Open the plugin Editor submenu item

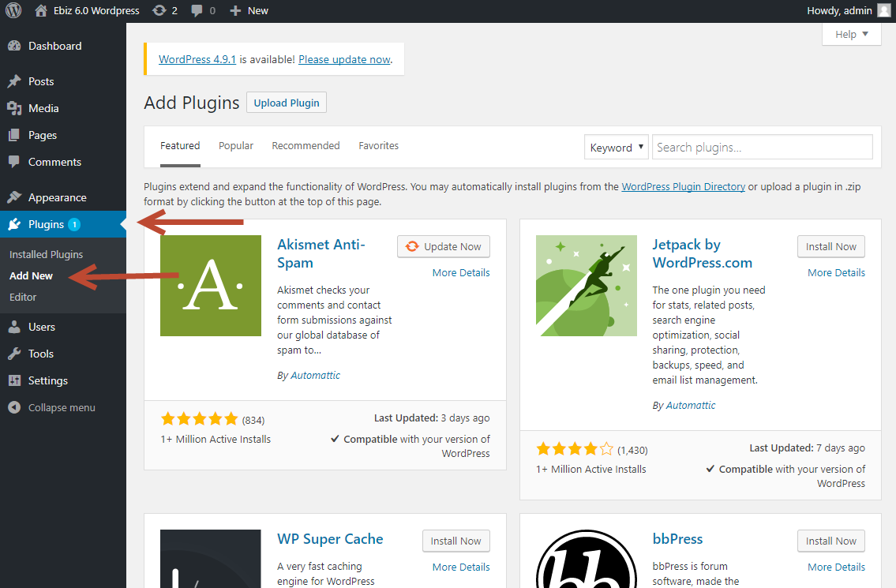pos(23,297)
